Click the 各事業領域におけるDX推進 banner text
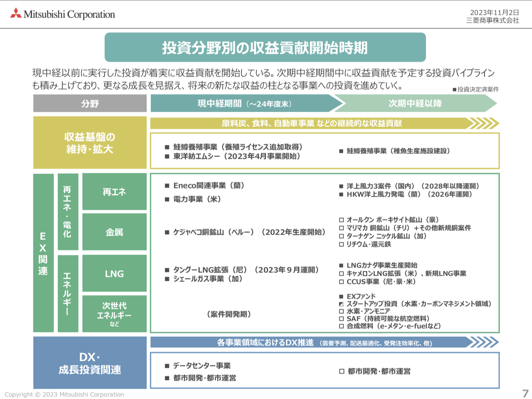 pyautogui.click(x=266, y=343)
